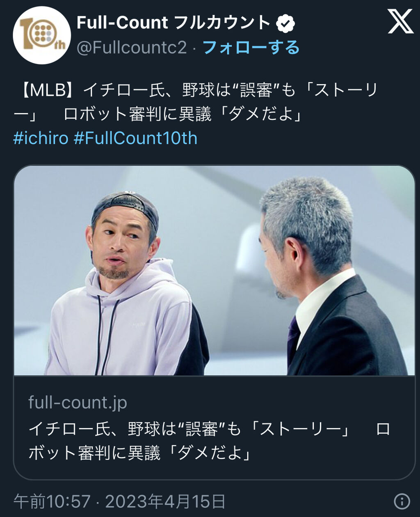Open the Full-Count 10th profile avatar
This screenshot has height=517, width=420.
pyautogui.click(x=42, y=35)
